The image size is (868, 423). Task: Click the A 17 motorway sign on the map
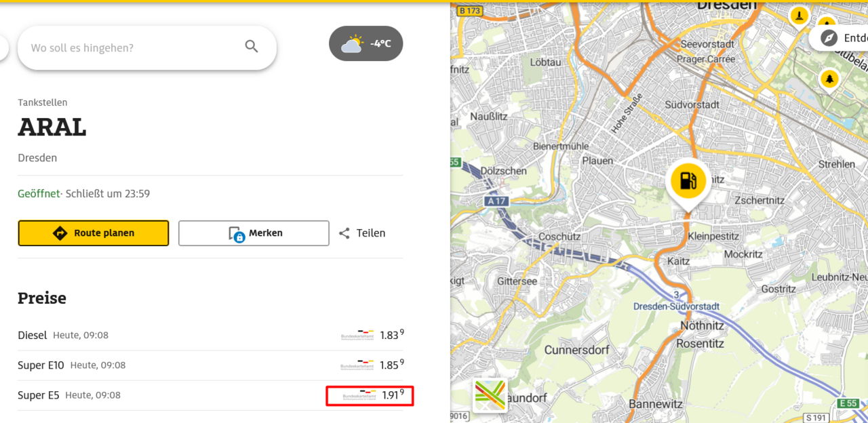pyautogui.click(x=496, y=201)
